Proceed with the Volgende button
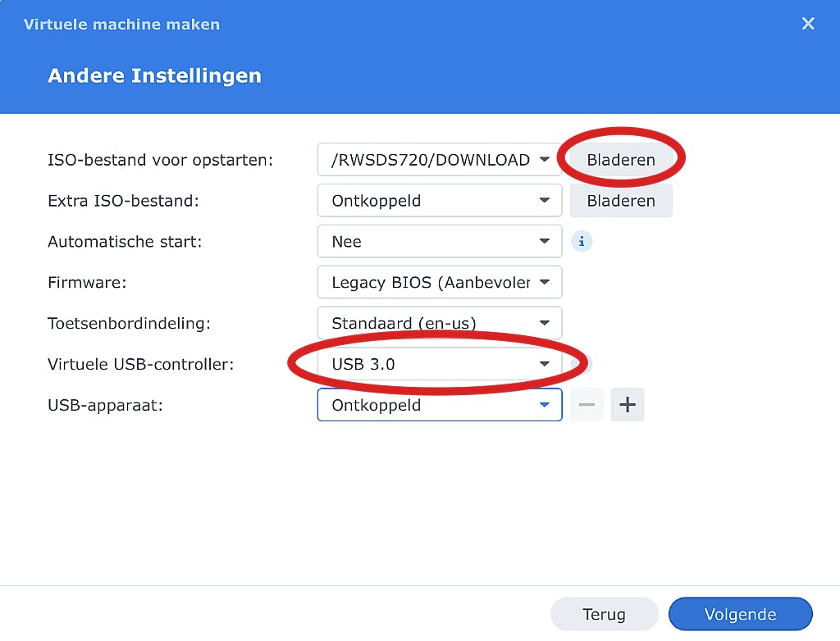The image size is (840, 641). pos(740,614)
